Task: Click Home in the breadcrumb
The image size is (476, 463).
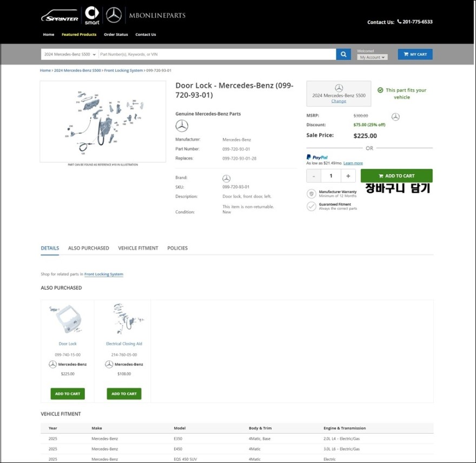Action: pyautogui.click(x=45, y=70)
